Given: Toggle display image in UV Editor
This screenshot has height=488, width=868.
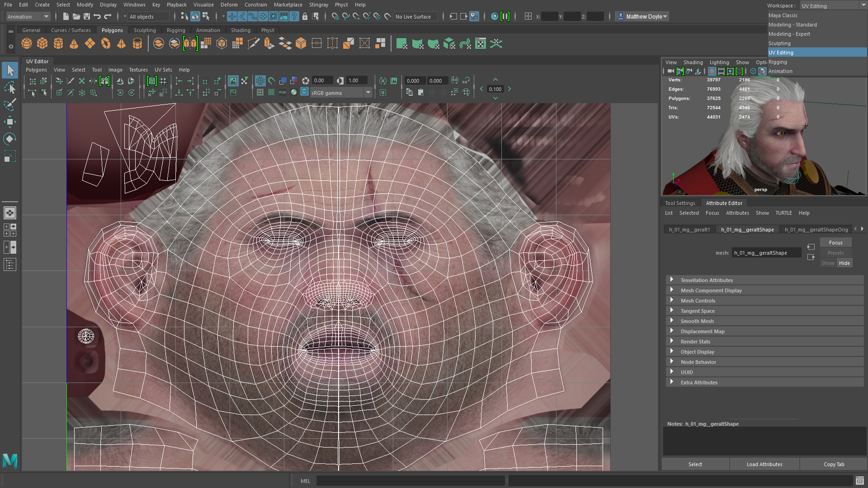Looking at the screenshot, I should pyautogui.click(x=233, y=81).
